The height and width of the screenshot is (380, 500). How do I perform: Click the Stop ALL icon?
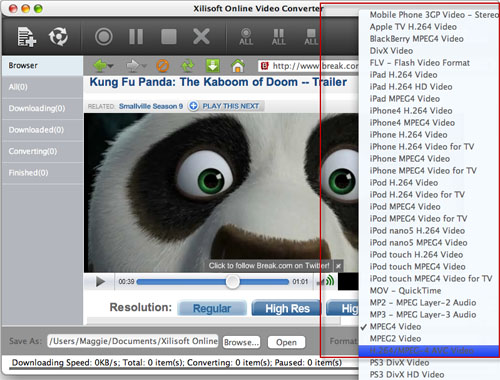(x=311, y=37)
